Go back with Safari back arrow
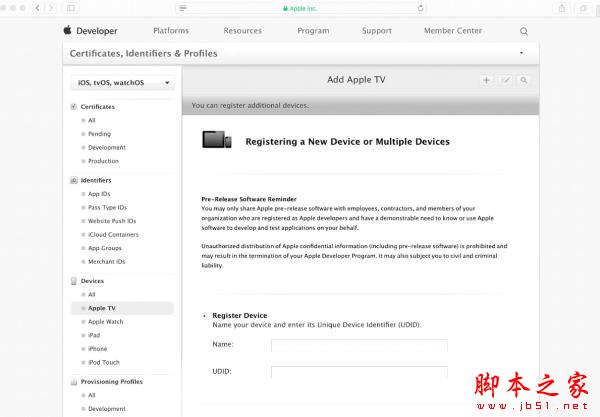Screen dimensions: 600x417 38,8
